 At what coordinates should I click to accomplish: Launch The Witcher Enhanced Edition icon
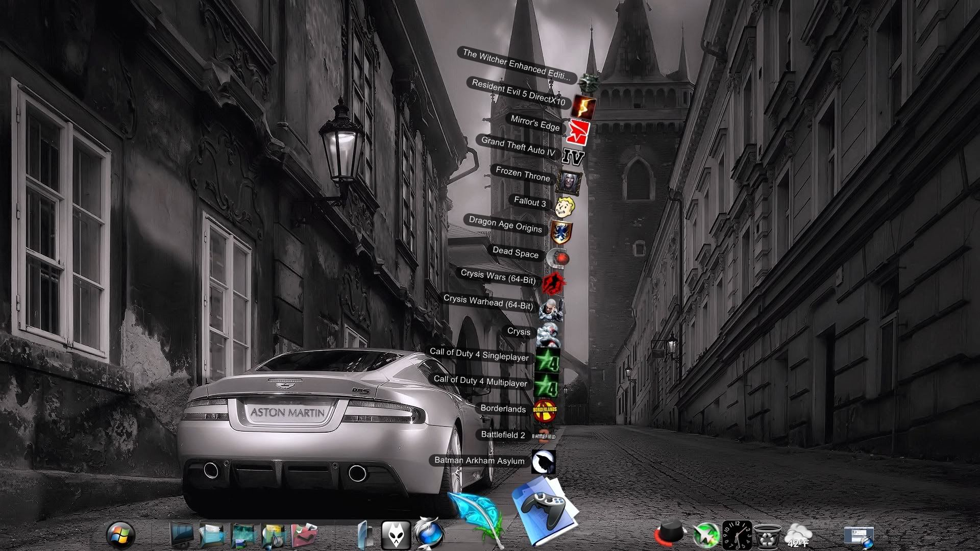pos(589,82)
